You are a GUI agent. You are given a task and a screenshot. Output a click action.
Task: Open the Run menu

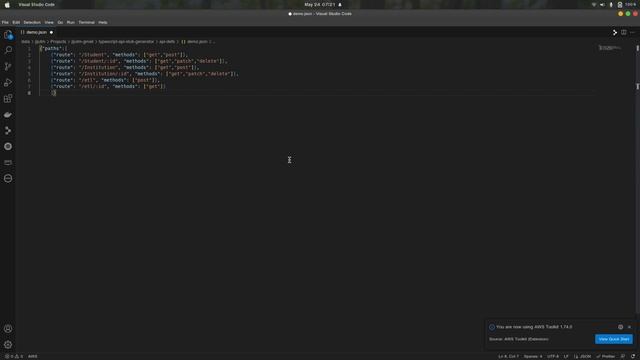click(x=71, y=22)
